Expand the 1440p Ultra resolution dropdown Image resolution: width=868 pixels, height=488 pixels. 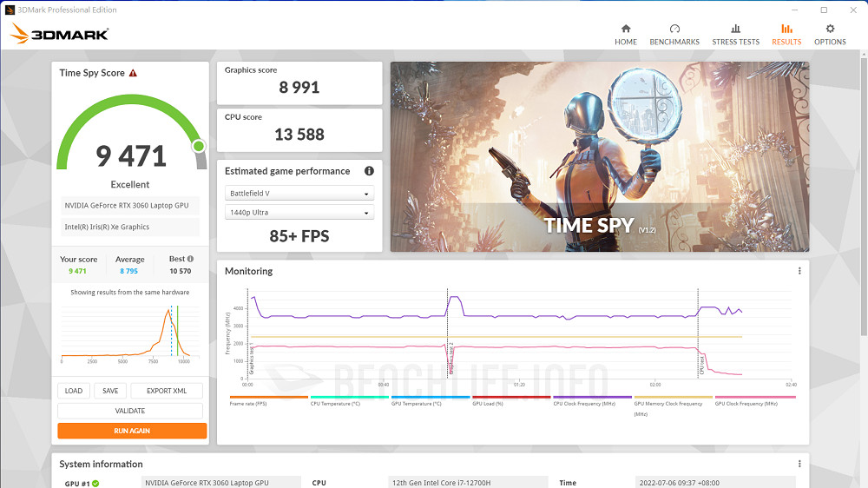[299, 213]
